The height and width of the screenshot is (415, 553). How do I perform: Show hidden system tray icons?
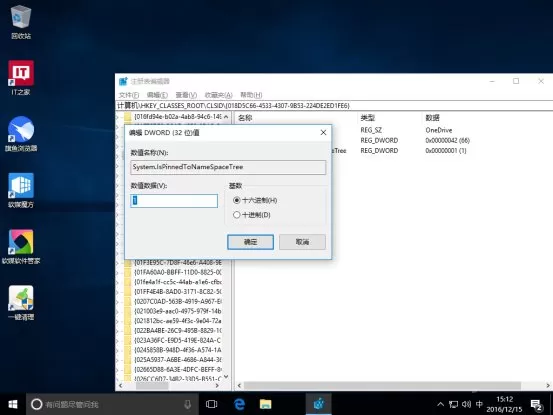[x=440, y=404]
